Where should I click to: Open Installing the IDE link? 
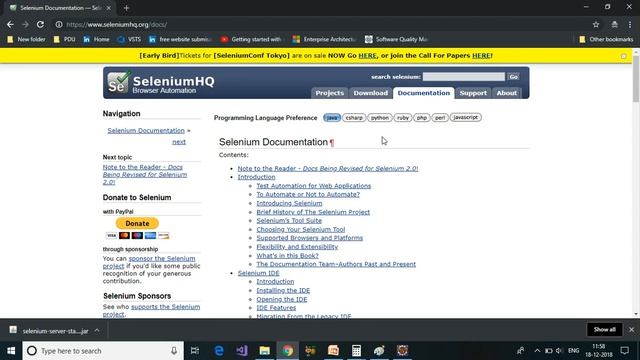coord(283,291)
